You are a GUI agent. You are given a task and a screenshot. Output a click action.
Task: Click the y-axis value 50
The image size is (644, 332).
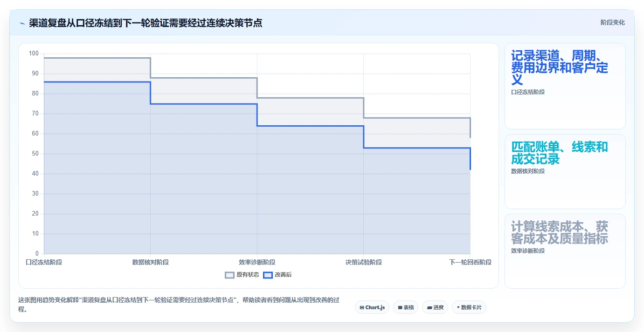point(35,154)
